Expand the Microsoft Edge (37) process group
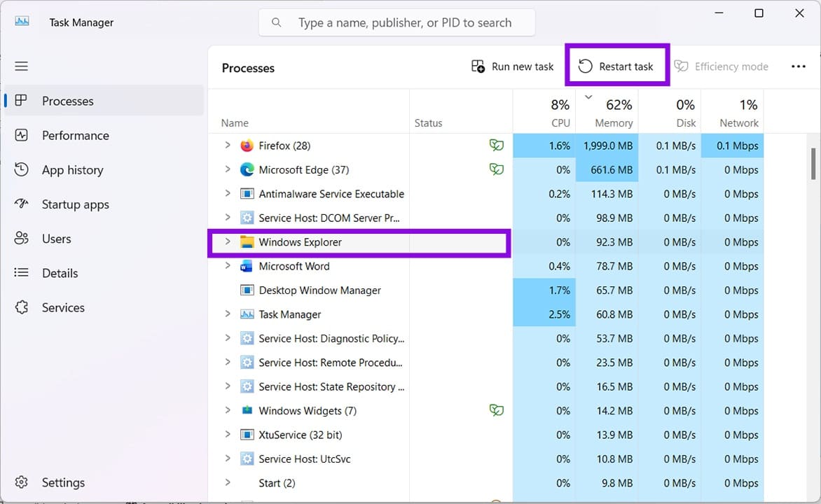The image size is (821, 504). 227,169
